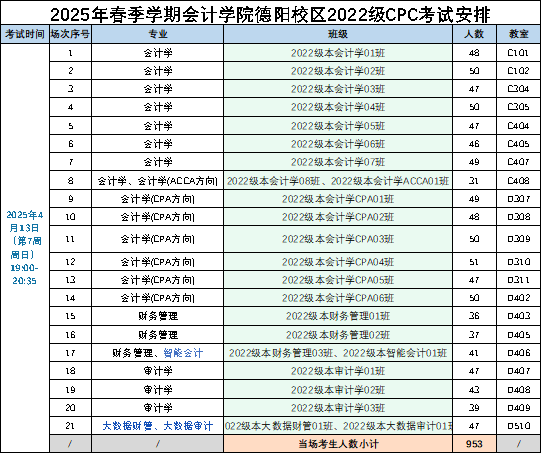Click cell 2022级本会计学01班
The width and height of the screenshot is (542, 454).
pyautogui.click(x=338, y=53)
